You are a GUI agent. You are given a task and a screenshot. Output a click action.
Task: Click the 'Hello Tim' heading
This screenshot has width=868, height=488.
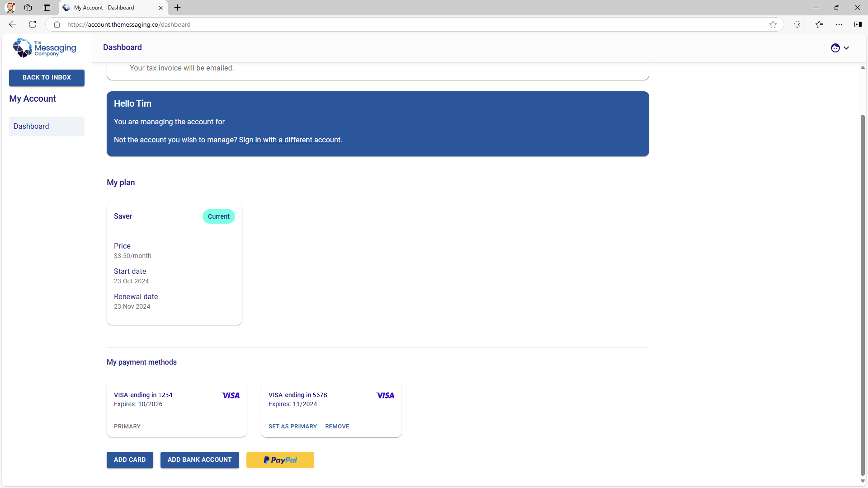click(133, 104)
